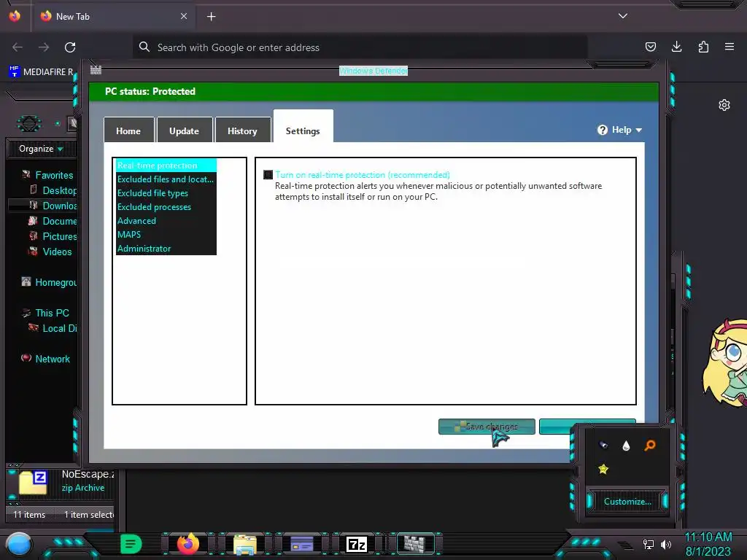Show hidden tray icons arrow
This screenshot has width=747, height=560.
pyautogui.click(x=625, y=545)
